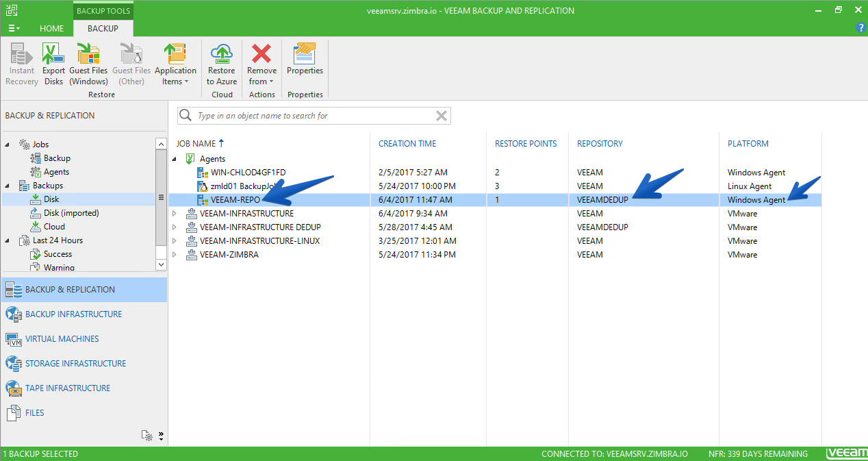This screenshot has height=461, width=868.
Task: Open the main application menu
Action: [x=14, y=29]
